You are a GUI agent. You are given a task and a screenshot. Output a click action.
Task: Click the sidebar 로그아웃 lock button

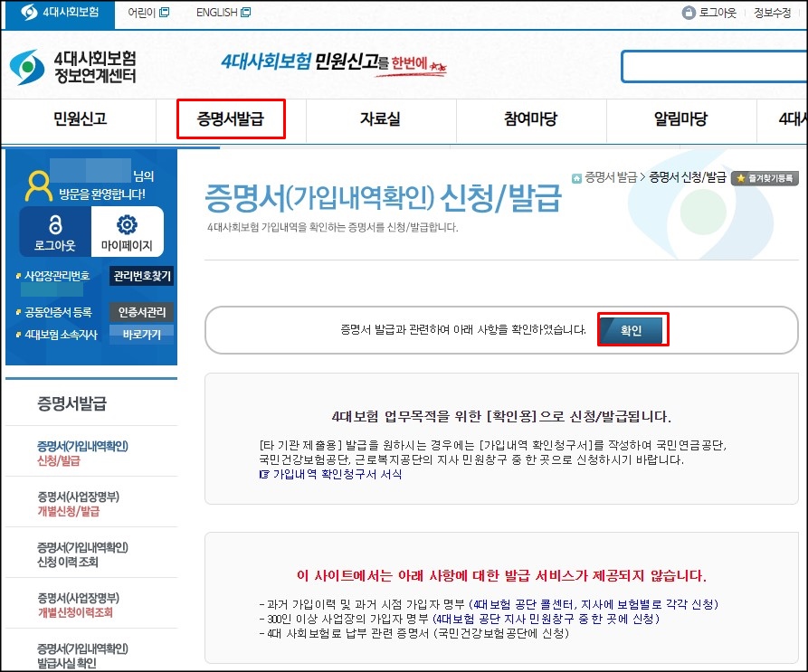click(x=55, y=232)
